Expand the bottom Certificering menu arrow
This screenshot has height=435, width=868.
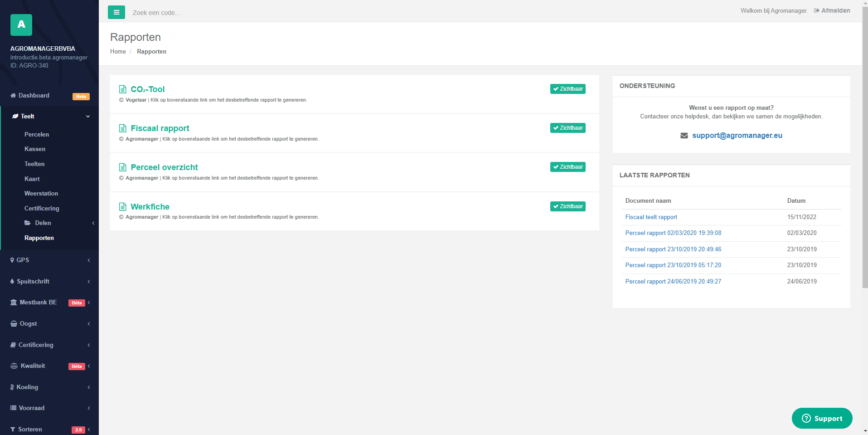coord(89,345)
